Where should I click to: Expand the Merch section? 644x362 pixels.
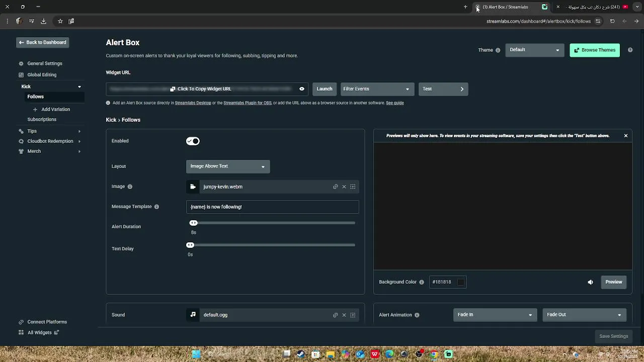pos(79,151)
